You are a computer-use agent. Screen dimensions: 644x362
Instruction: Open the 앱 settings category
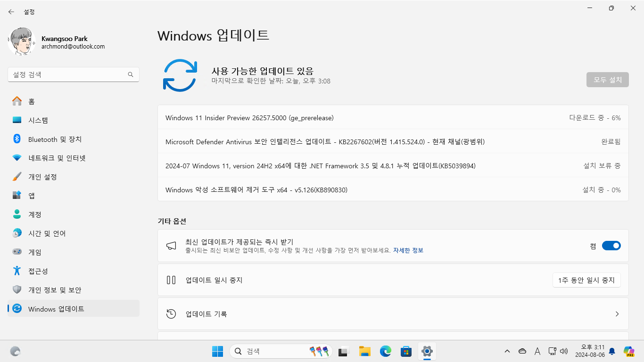[74, 196]
